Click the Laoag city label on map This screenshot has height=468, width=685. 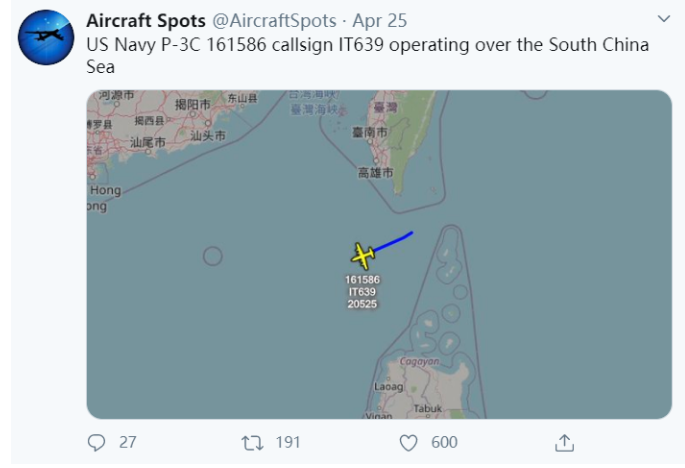388,386
